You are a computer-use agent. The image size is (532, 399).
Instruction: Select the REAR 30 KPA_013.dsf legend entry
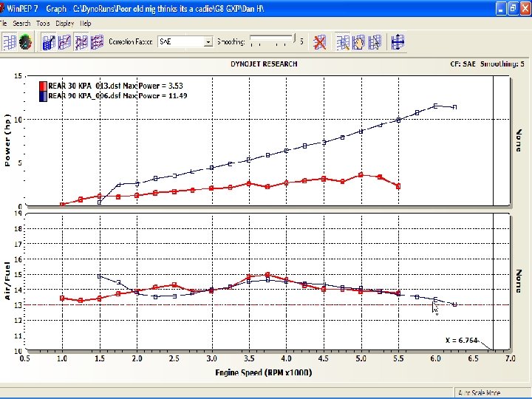pyautogui.click(x=115, y=86)
